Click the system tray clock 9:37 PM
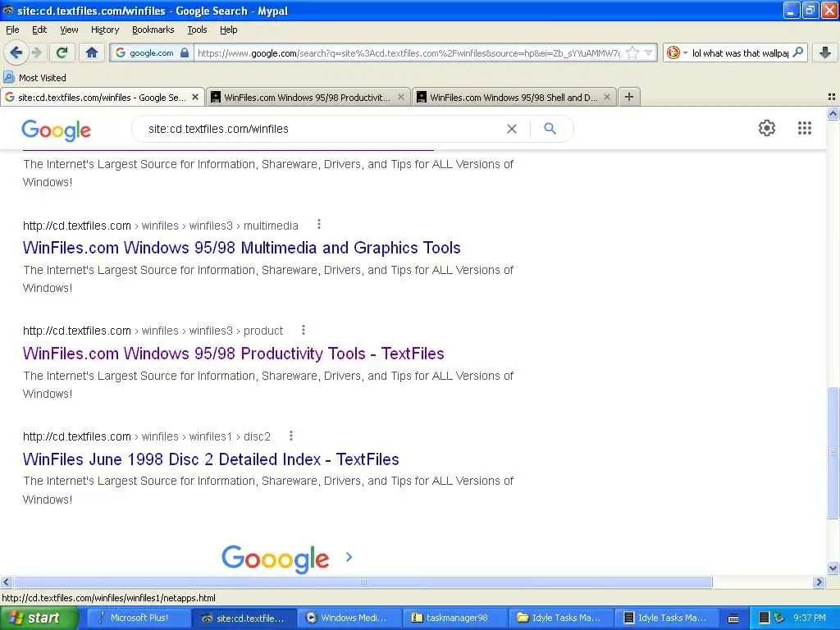The width and height of the screenshot is (840, 630). click(x=809, y=618)
